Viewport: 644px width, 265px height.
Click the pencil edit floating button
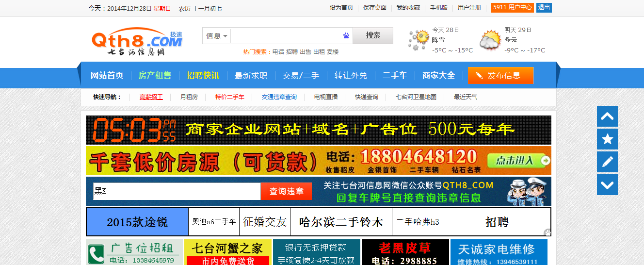pyautogui.click(x=607, y=162)
